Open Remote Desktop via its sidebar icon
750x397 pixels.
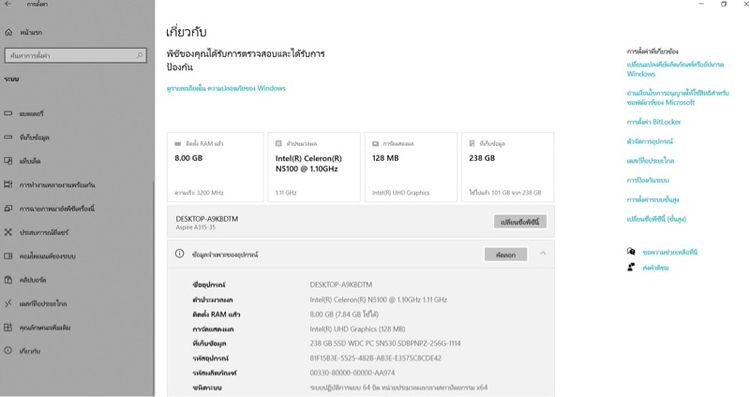pos(8,303)
